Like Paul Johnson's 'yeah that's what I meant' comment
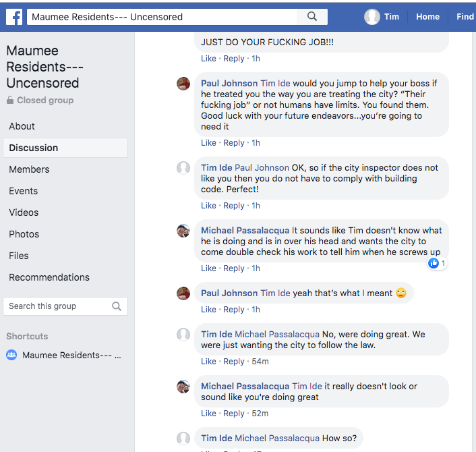 pyautogui.click(x=208, y=310)
